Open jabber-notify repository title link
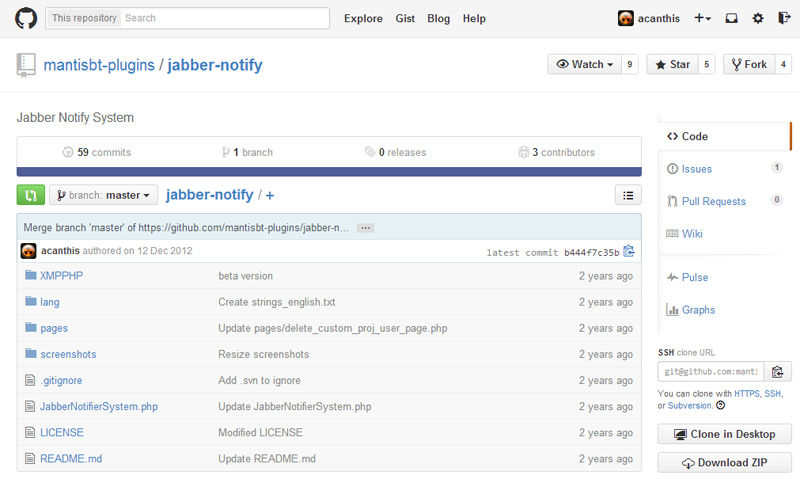The image size is (800, 479). click(x=215, y=65)
